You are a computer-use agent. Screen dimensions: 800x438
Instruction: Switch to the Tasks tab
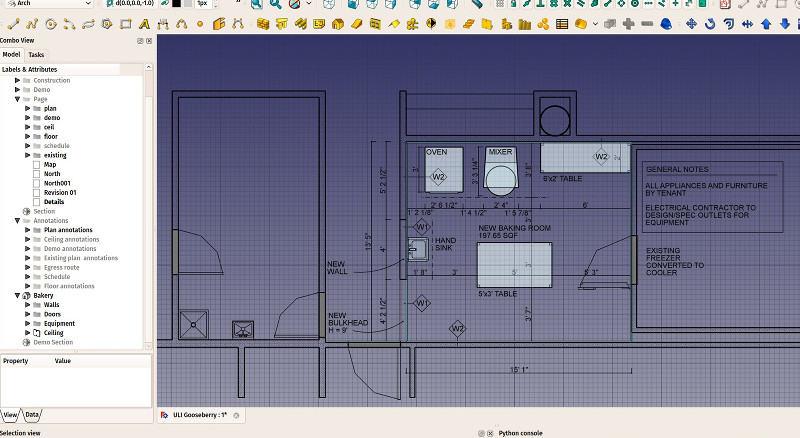(x=36, y=55)
